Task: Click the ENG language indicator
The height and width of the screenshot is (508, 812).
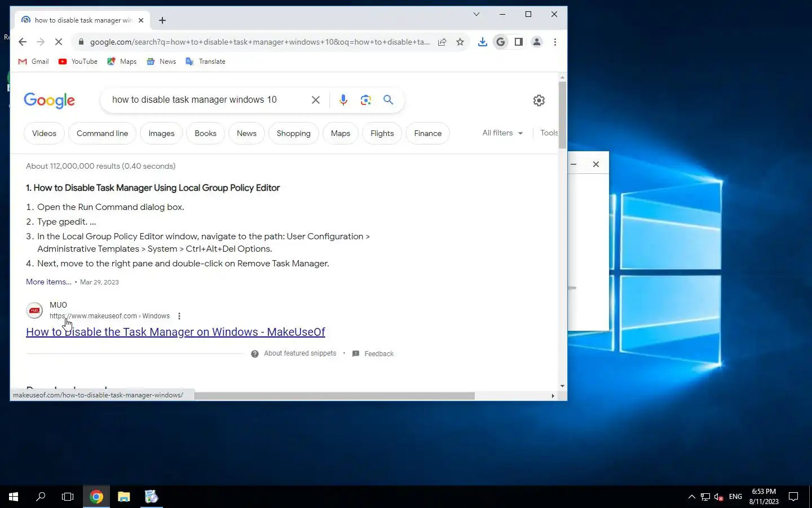Action: (x=735, y=497)
